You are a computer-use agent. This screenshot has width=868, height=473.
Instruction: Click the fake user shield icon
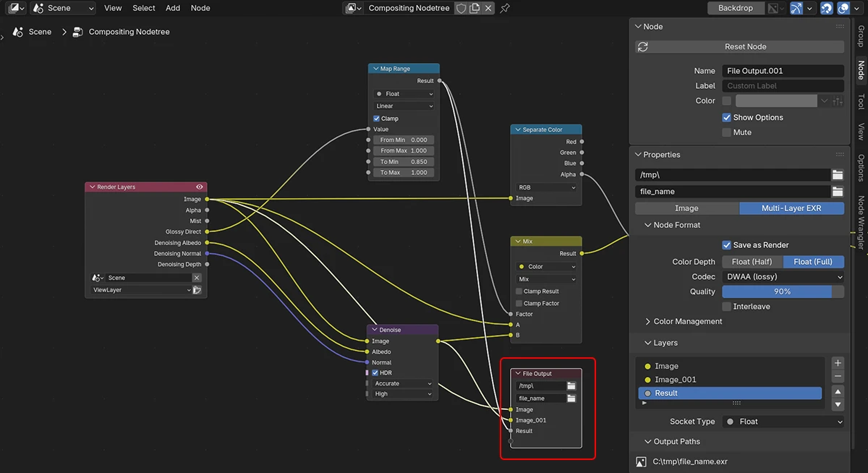461,8
